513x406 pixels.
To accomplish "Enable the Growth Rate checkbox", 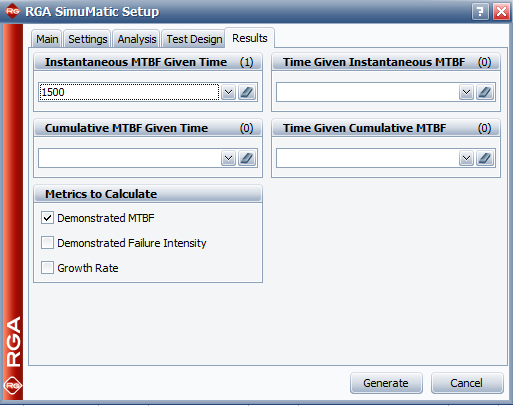I will (47, 268).
